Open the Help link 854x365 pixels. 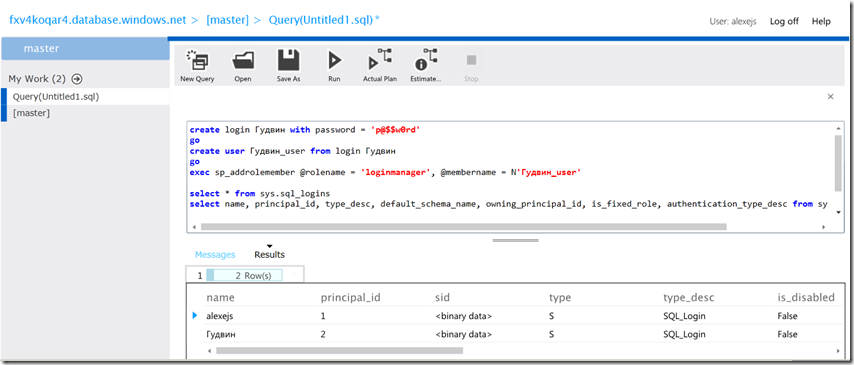point(821,22)
